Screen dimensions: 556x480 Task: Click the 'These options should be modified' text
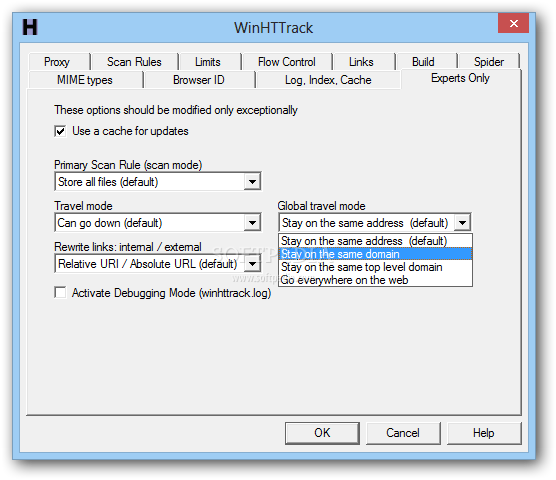tap(176, 110)
